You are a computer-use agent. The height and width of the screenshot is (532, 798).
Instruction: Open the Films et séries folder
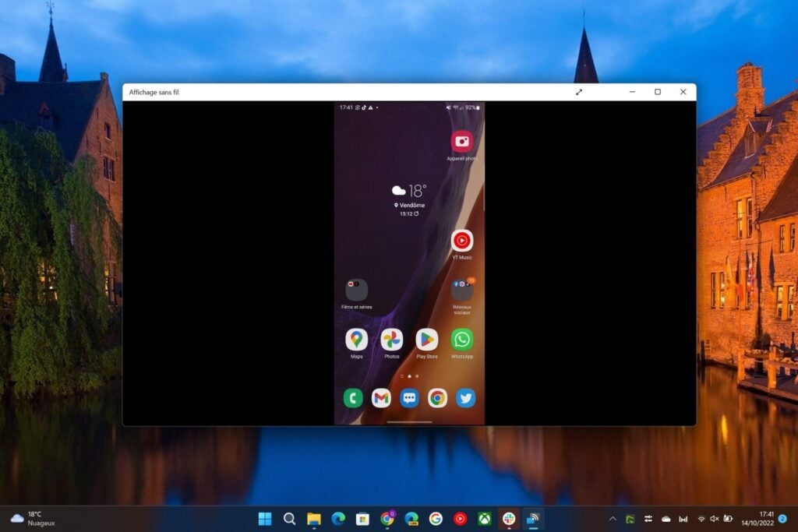(356, 290)
